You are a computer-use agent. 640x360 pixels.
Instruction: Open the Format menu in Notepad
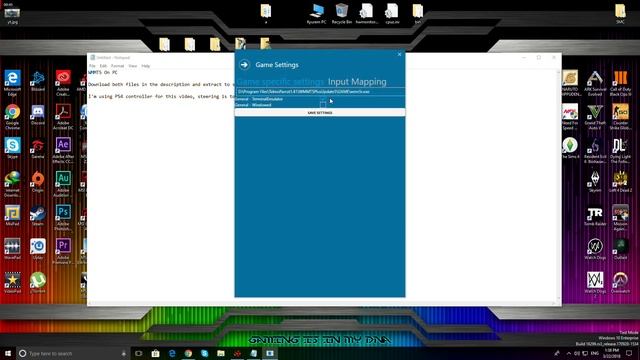coord(118,66)
